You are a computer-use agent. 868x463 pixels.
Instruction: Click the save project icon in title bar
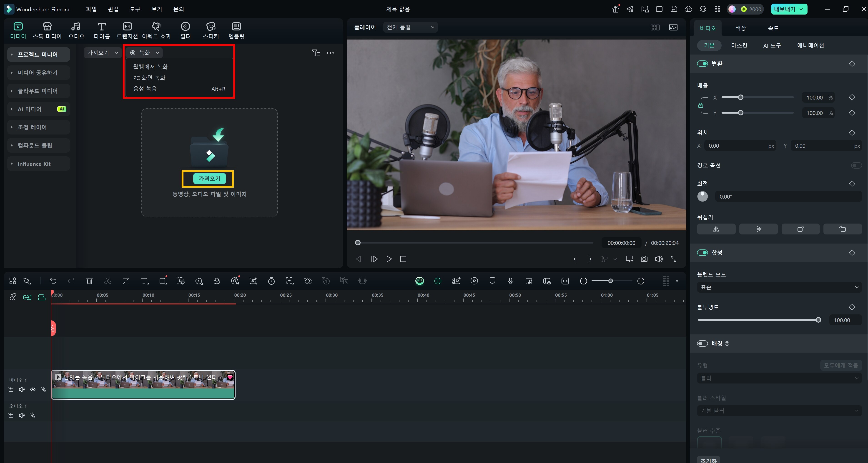(674, 9)
